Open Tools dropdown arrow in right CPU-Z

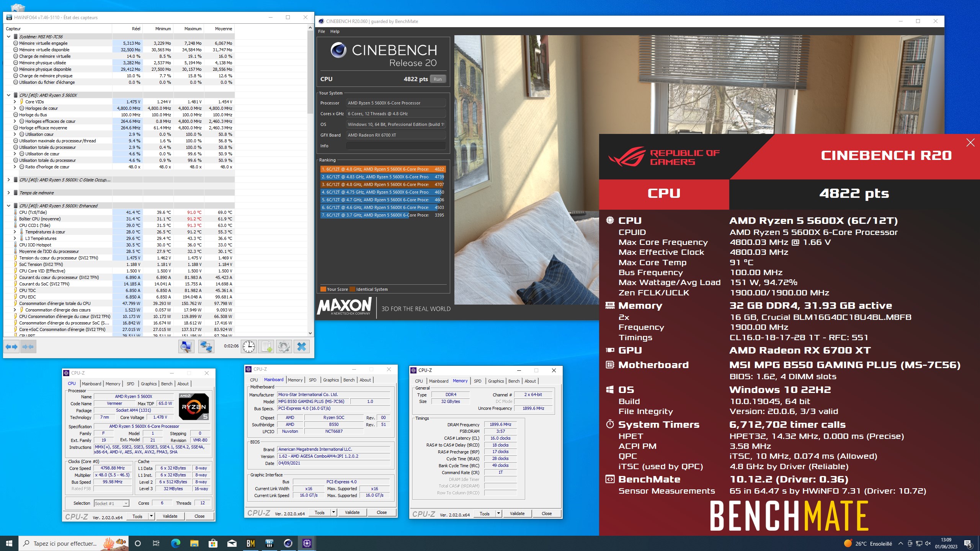[499, 514]
